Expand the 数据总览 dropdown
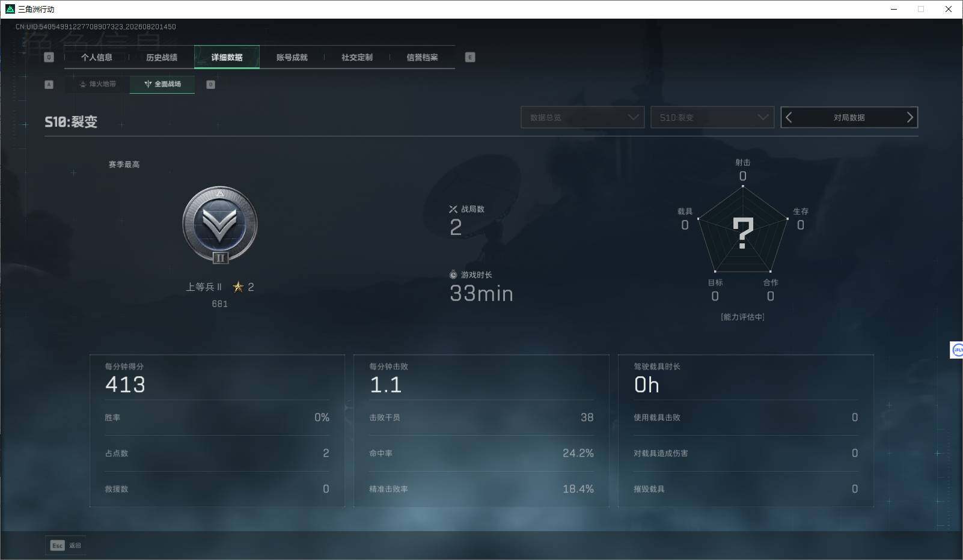 (582, 117)
